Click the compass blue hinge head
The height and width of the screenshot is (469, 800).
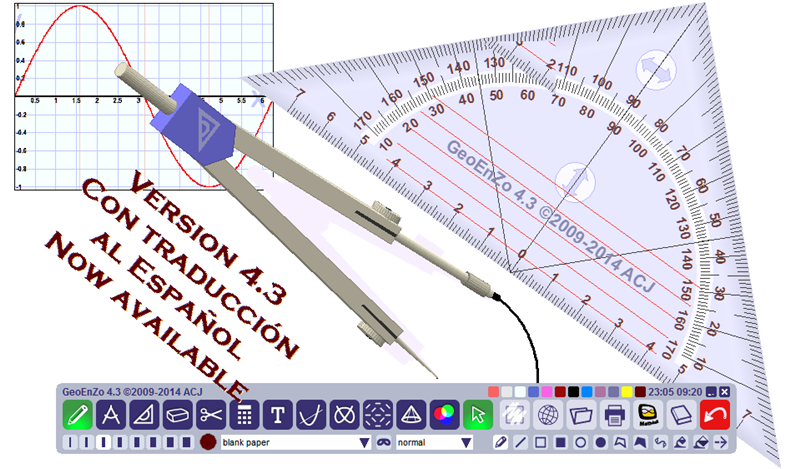(193, 125)
